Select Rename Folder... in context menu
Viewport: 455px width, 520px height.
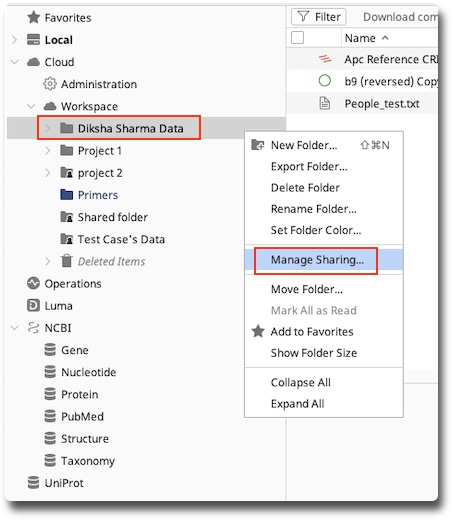click(324, 209)
